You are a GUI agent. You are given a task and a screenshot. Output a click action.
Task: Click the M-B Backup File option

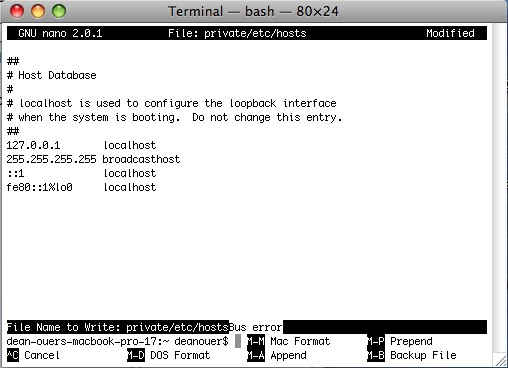(x=412, y=355)
